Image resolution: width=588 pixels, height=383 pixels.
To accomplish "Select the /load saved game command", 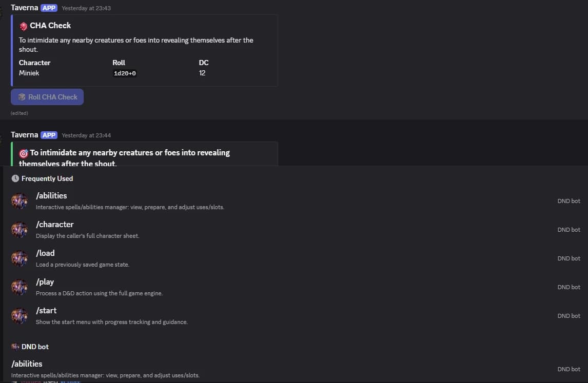I will point(45,253).
